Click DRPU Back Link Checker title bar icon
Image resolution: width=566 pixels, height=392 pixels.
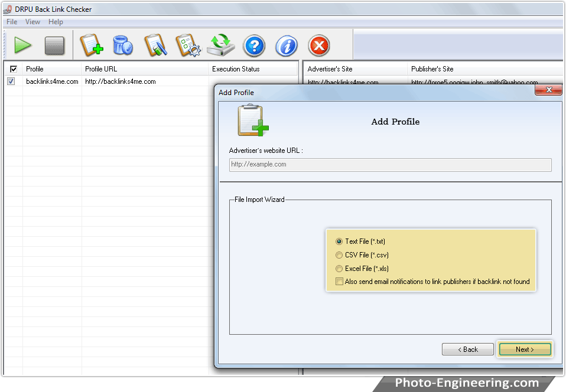pyautogui.click(x=8, y=9)
